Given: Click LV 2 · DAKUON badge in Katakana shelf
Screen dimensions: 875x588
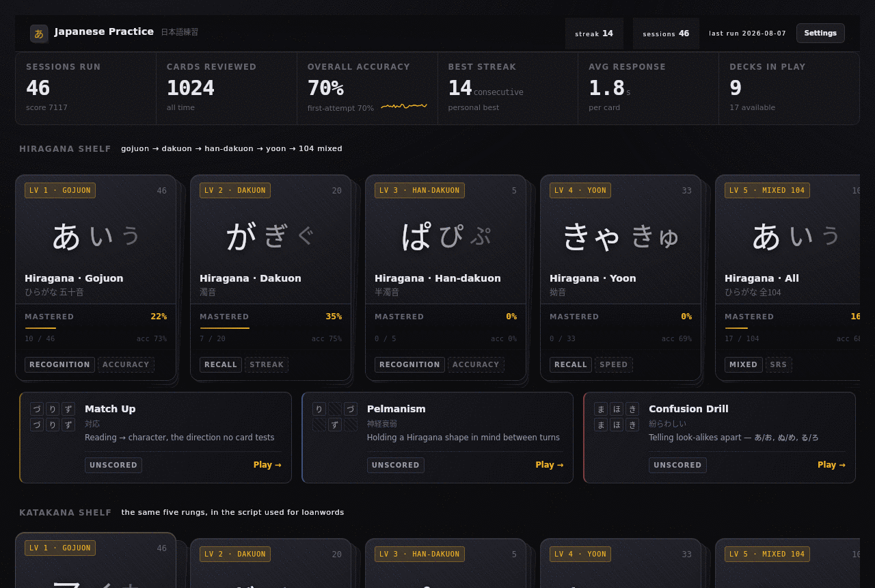Looking at the screenshot, I should click(x=235, y=554).
